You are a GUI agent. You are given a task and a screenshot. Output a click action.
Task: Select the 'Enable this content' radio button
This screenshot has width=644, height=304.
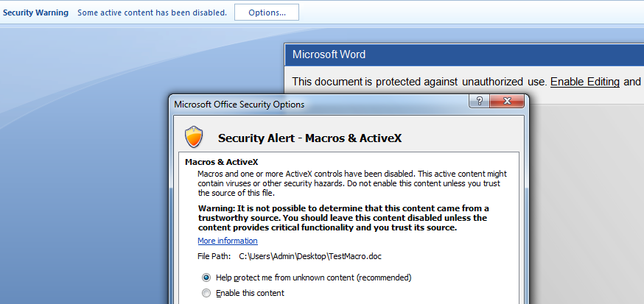coord(206,293)
